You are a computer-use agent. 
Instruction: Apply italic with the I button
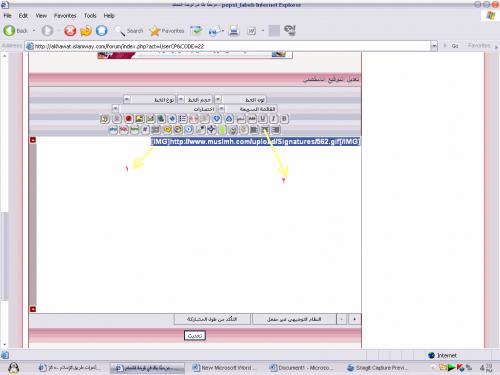(273, 119)
